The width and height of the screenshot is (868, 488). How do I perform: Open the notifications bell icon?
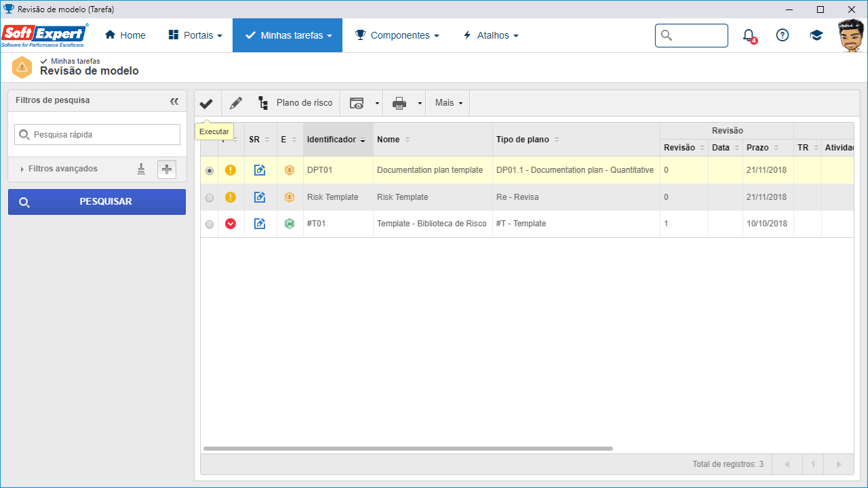pos(749,35)
